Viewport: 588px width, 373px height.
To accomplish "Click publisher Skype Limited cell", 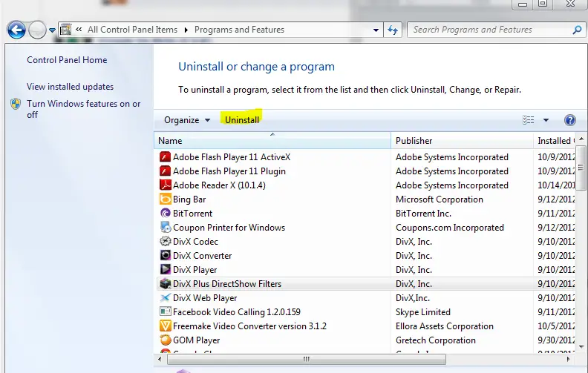I will point(423,312).
